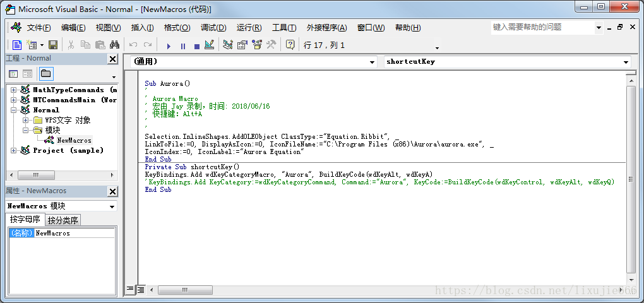This screenshot has width=644, height=303.
Task: Open the Object Browser toolbar icon
Action: [x=257, y=45]
